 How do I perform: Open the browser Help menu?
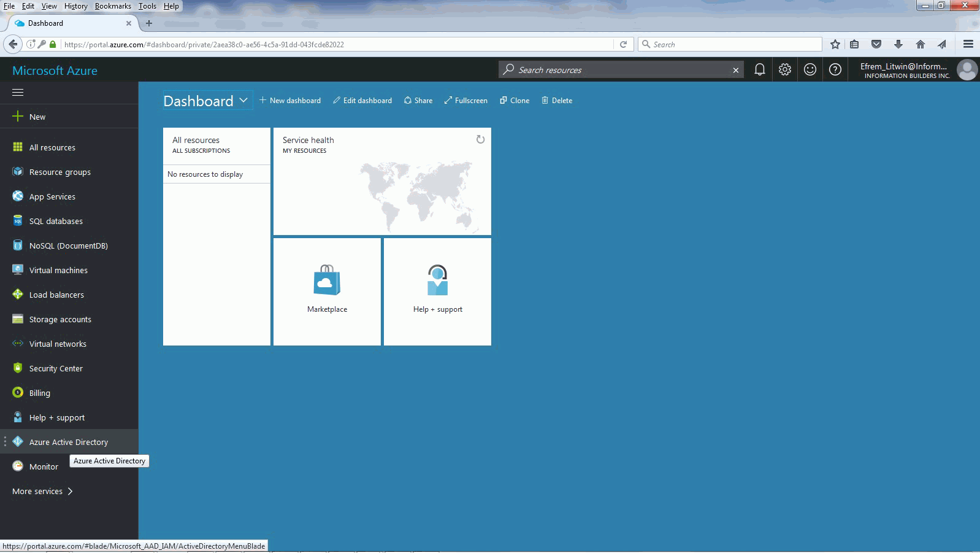coord(171,6)
